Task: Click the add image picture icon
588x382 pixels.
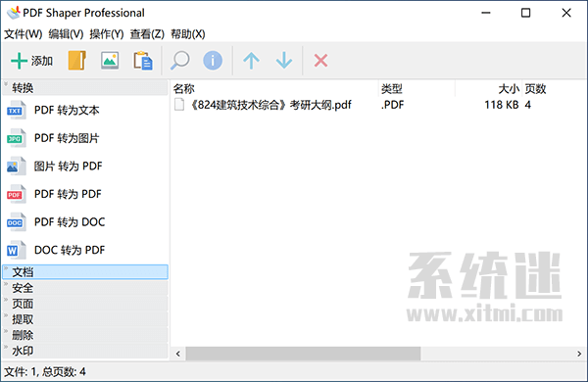Action: pos(110,61)
